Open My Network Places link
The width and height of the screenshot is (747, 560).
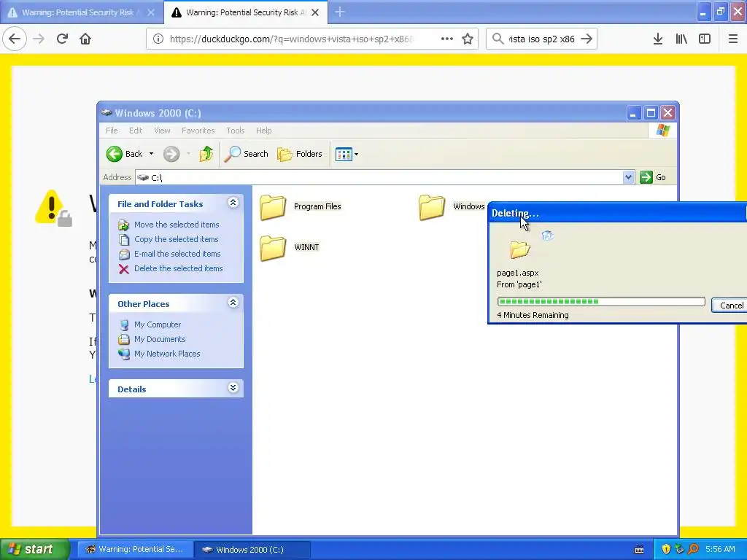[x=167, y=354]
